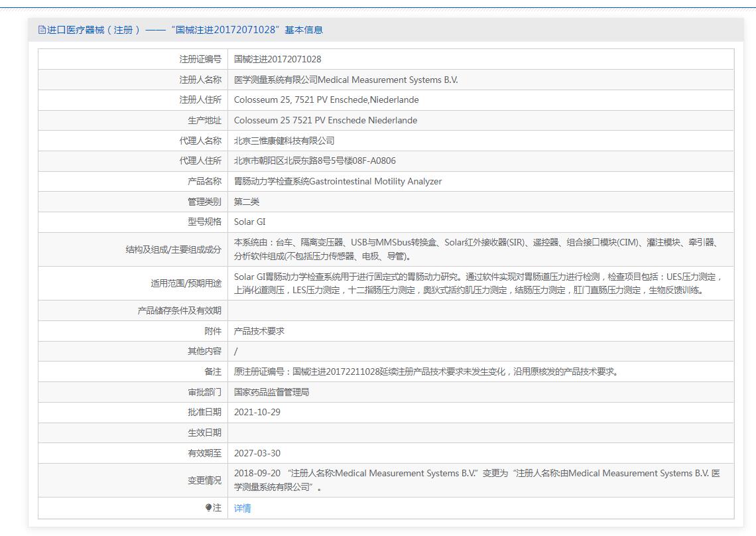Click the expiry date 2027-03-30
The width and height of the screenshot is (756, 536).
(x=257, y=453)
